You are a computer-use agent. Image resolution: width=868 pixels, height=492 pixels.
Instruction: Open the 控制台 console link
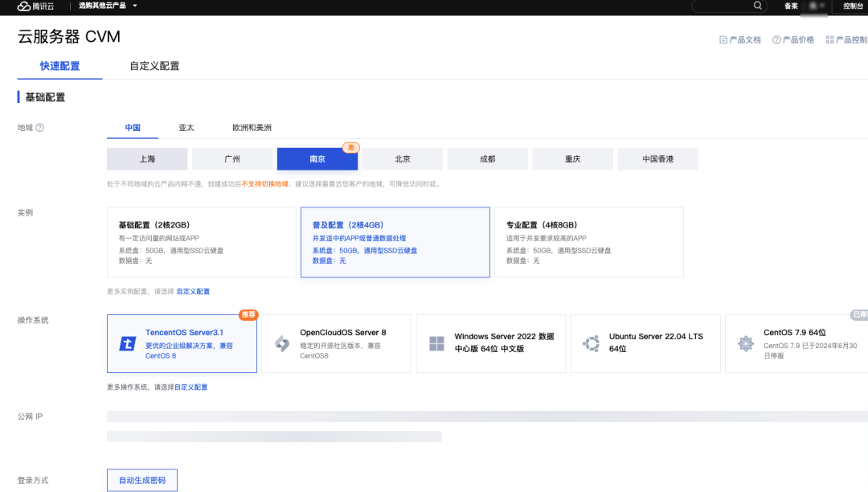click(853, 6)
